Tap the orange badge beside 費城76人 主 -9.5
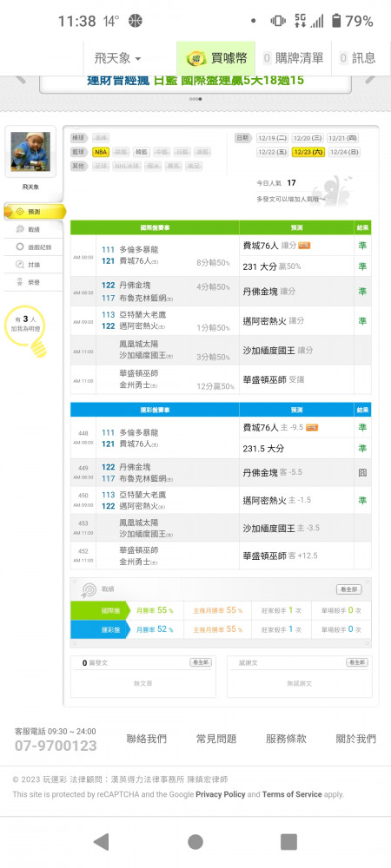The image size is (391, 868). [312, 428]
